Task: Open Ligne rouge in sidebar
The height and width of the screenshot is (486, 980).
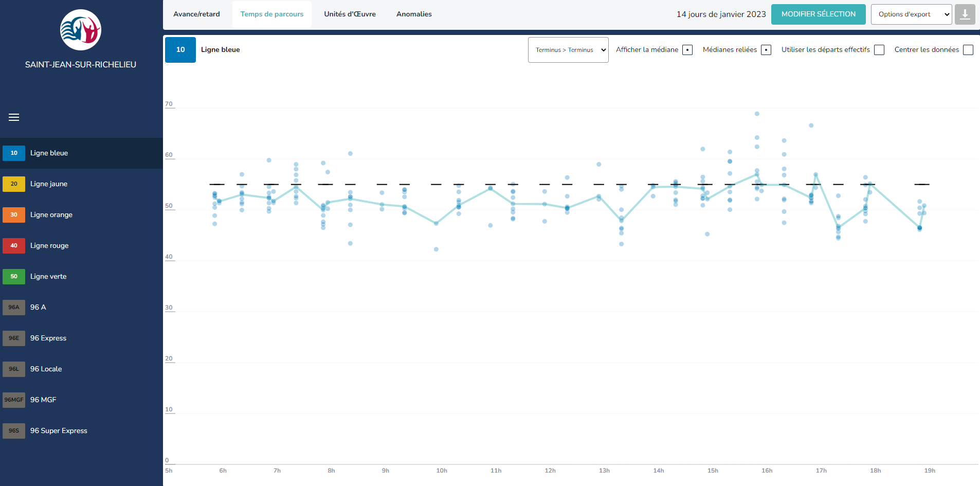Action: point(81,246)
